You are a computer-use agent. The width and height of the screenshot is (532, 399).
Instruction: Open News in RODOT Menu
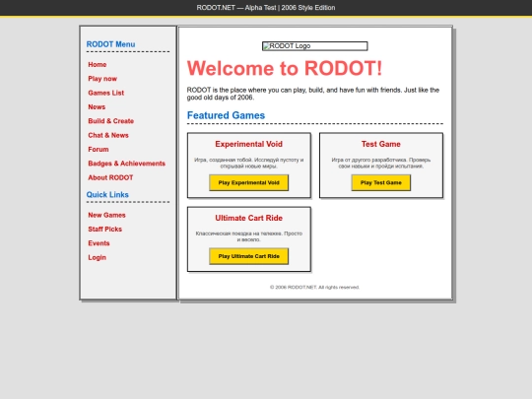pyautogui.click(x=97, y=106)
